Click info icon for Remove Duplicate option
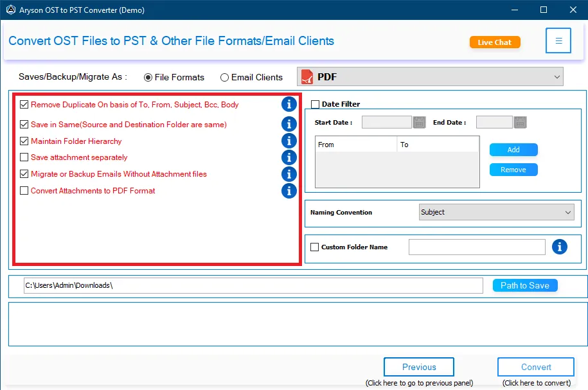Screen dimensions: 588x390 (289, 104)
